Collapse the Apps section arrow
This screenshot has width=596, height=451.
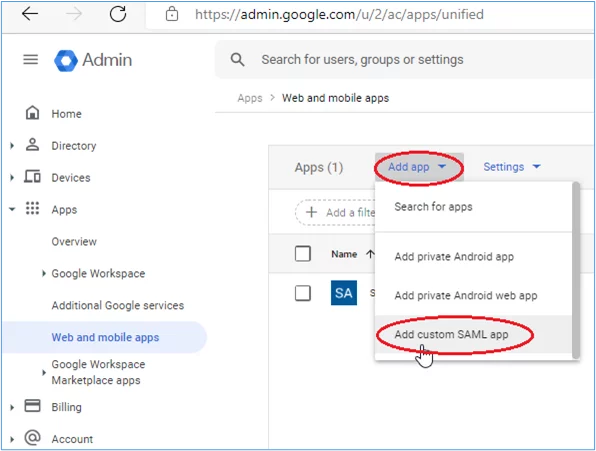point(12,209)
